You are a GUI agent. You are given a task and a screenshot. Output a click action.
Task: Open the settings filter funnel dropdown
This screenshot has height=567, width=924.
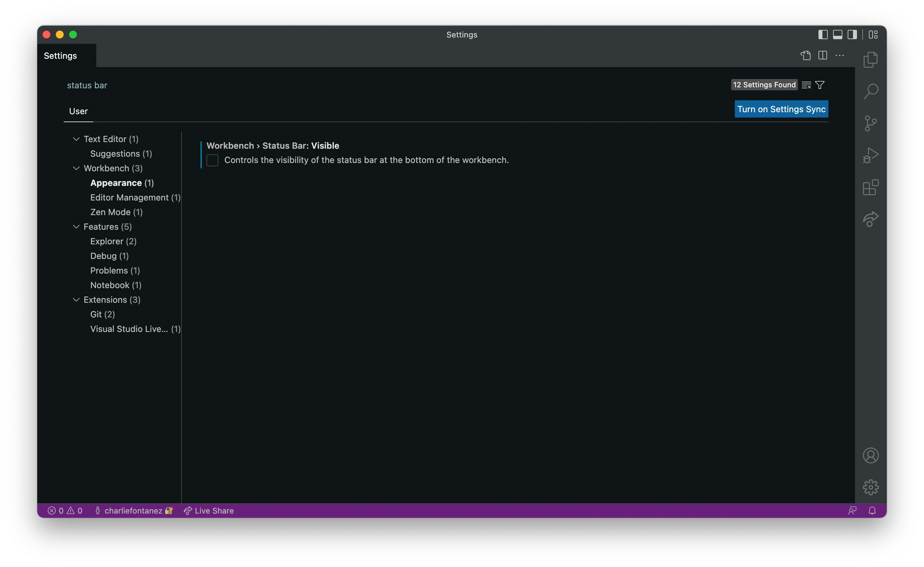tap(820, 85)
